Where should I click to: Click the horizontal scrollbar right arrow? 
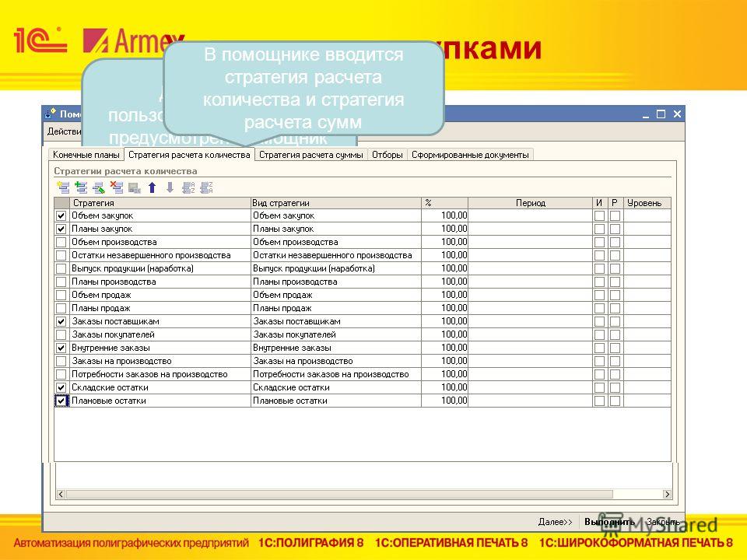pos(667,495)
